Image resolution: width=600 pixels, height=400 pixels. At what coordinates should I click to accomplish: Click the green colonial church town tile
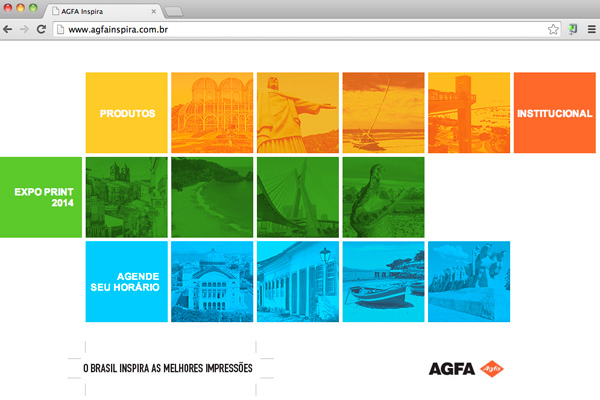[x=127, y=197]
